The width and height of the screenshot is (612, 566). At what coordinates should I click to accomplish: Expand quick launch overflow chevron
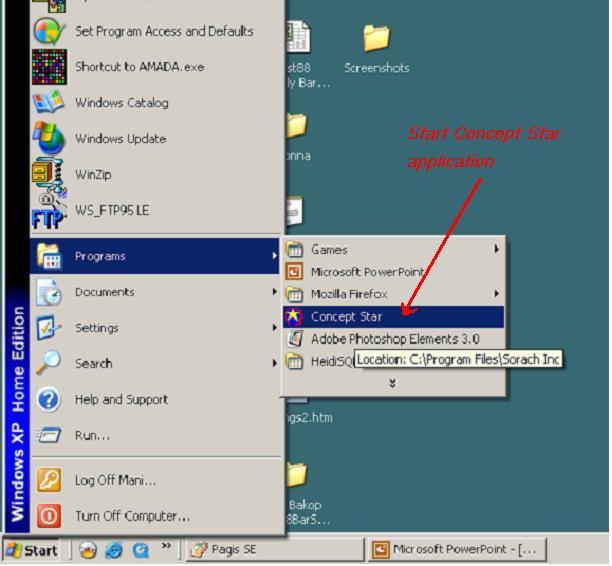[167, 545]
